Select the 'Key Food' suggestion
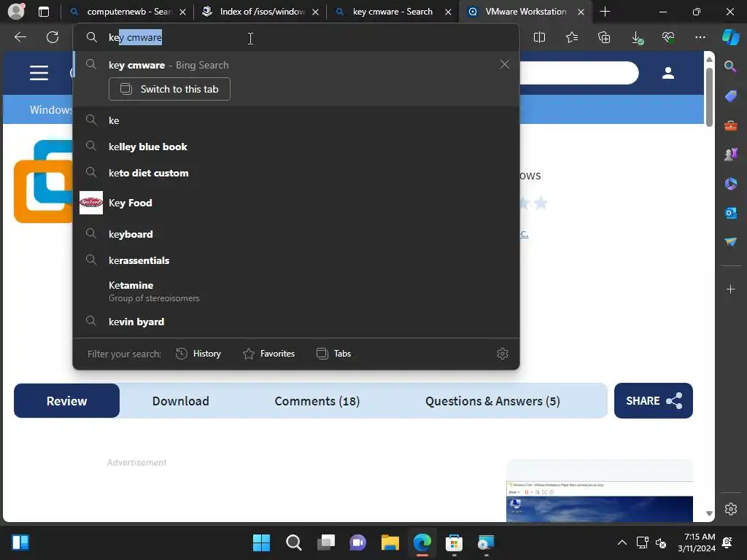The image size is (747, 560). (296, 203)
